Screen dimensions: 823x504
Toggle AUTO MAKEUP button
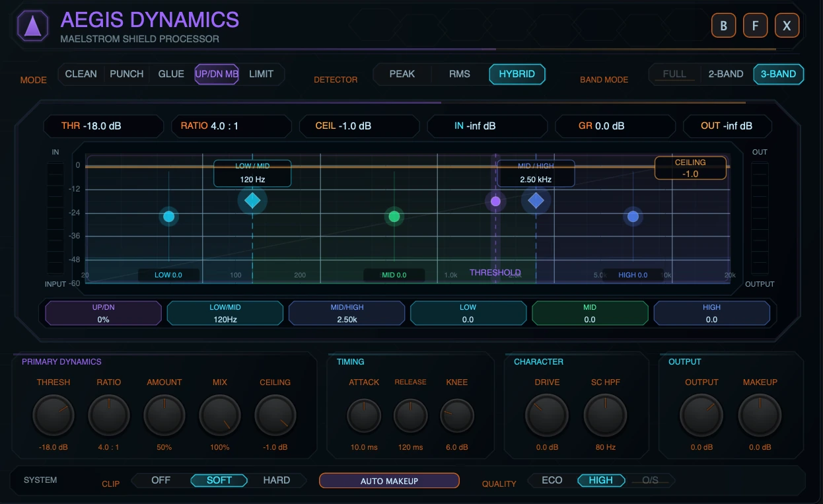tap(389, 481)
